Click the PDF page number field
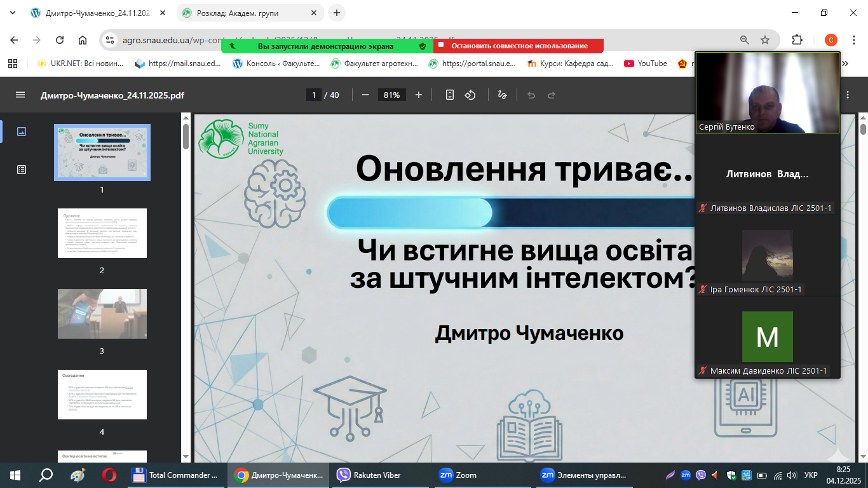 pyautogui.click(x=313, y=95)
